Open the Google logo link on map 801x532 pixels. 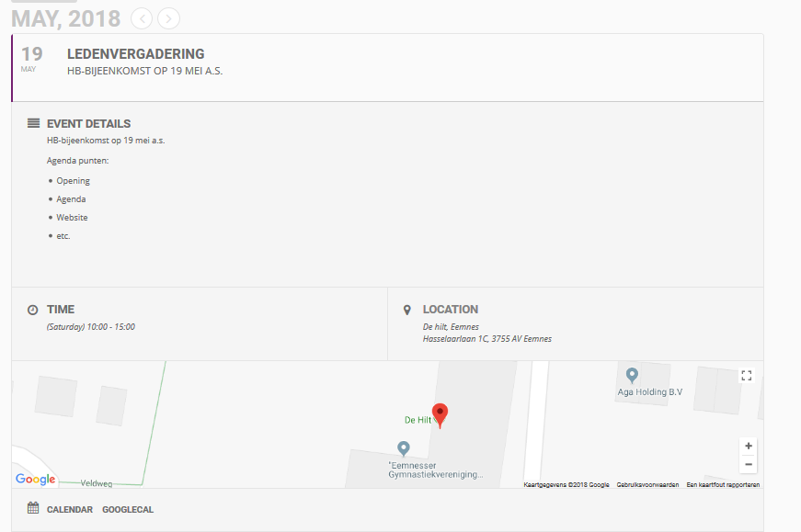pos(36,479)
